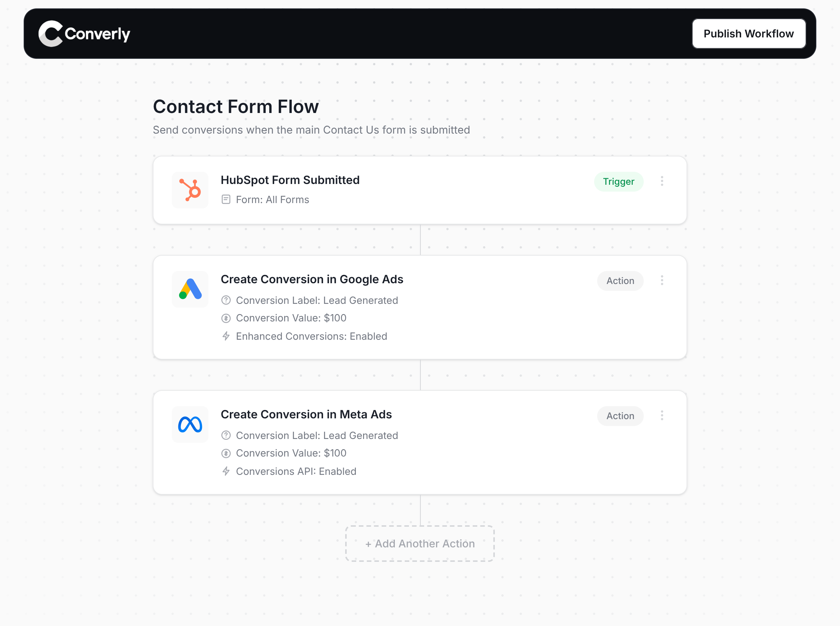This screenshot has height=626, width=840.
Task: Open Google Ads action three-dot menu
Action: click(662, 280)
